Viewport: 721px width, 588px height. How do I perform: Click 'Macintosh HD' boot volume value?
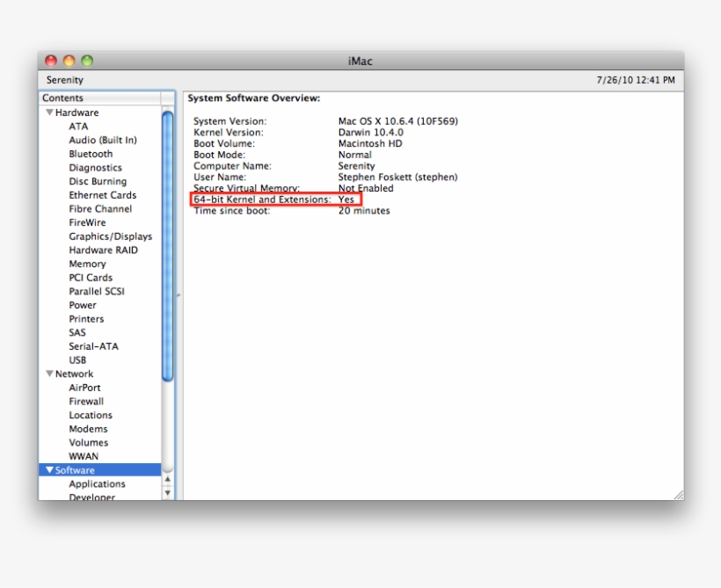click(370, 143)
